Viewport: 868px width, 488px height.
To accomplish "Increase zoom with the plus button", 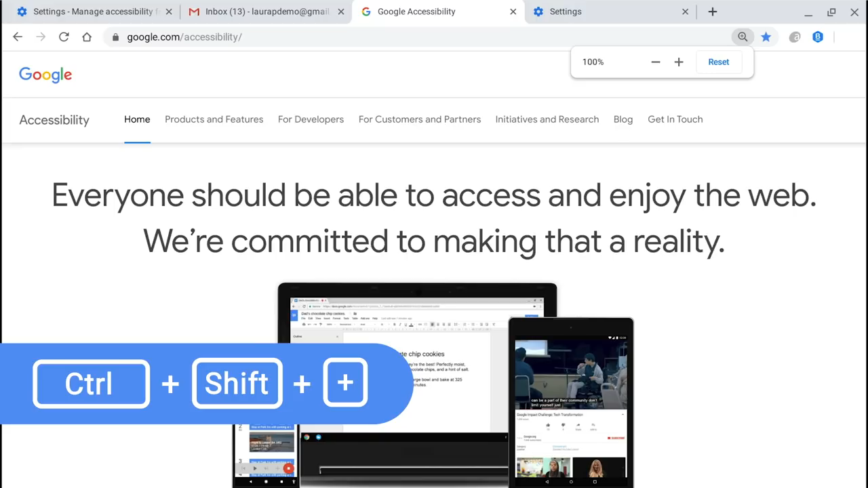I will coord(679,62).
